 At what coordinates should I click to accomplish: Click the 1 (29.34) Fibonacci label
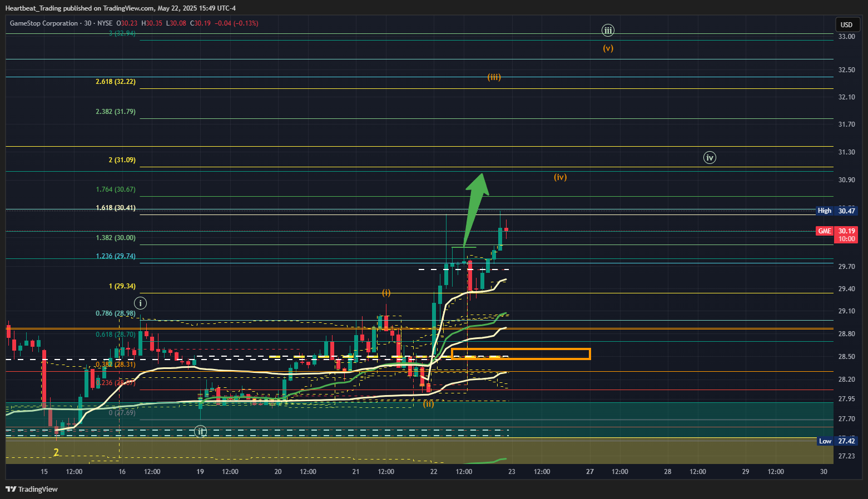tap(122, 286)
